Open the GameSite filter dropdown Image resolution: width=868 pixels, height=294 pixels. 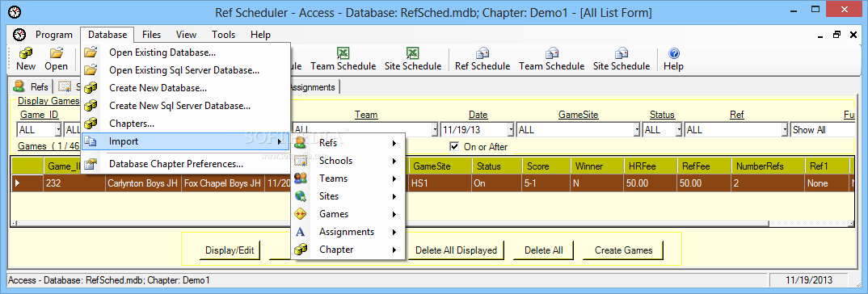pyautogui.click(x=637, y=129)
